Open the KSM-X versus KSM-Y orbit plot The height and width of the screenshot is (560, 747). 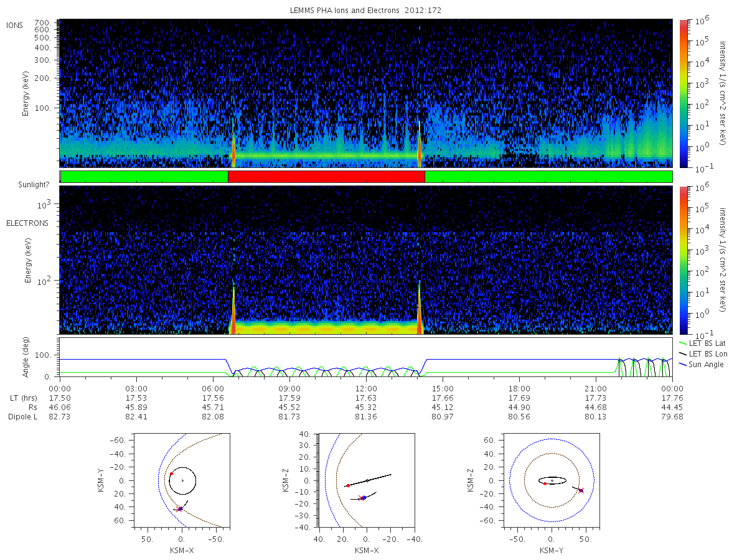tap(181, 480)
